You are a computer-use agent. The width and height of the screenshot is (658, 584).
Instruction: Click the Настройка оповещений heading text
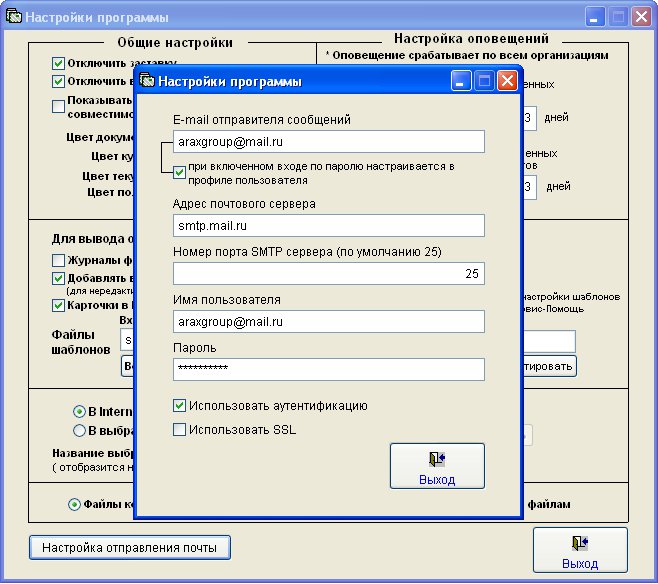point(471,39)
